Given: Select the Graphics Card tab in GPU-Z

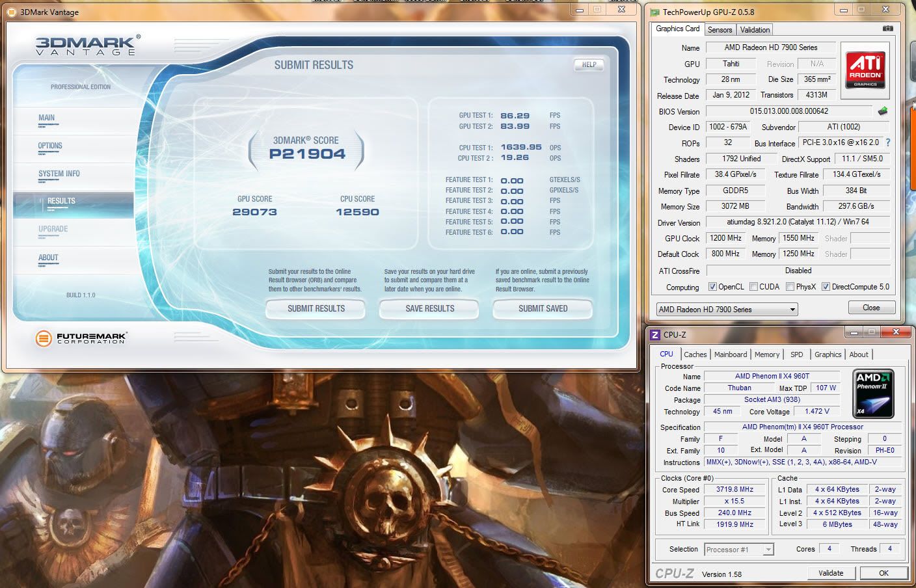Looking at the screenshot, I should 677,29.
